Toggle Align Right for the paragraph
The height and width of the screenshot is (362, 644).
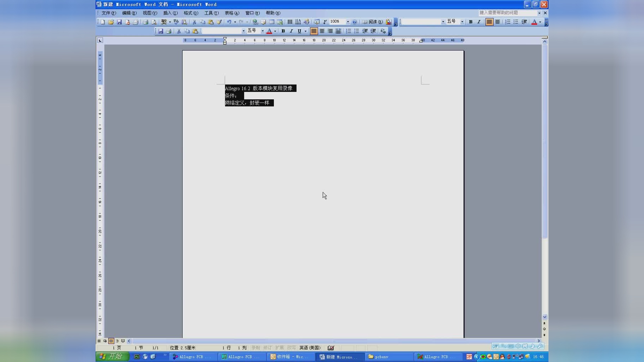[x=330, y=31]
